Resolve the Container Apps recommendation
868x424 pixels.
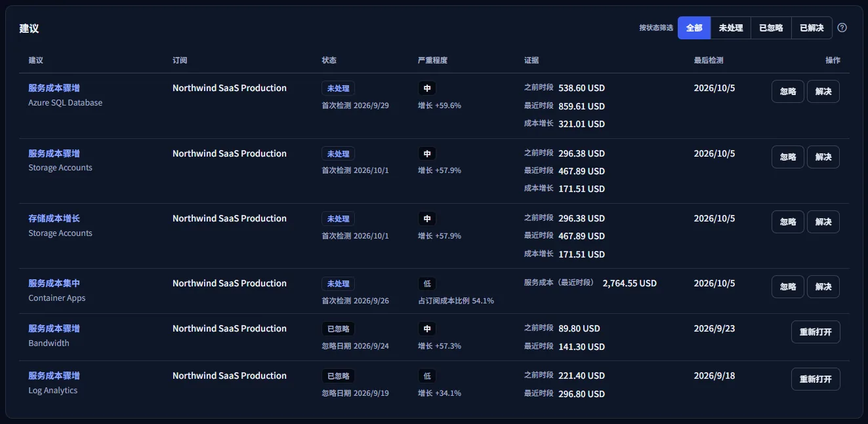click(x=823, y=286)
